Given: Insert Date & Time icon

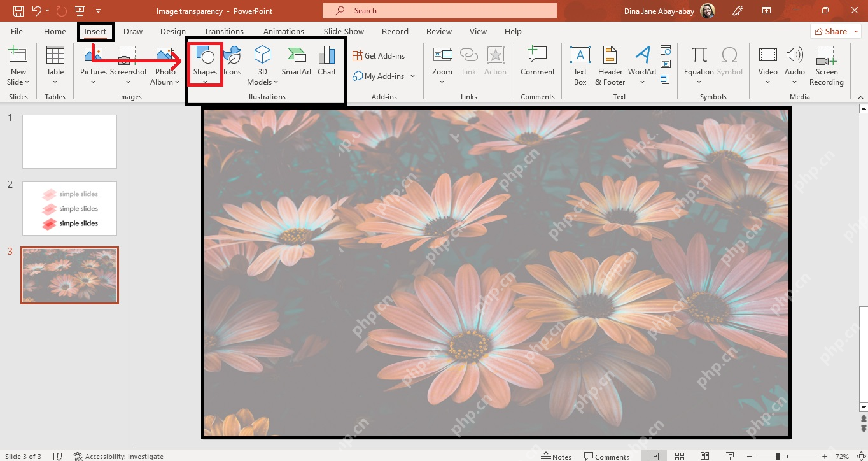Looking at the screenshot, I should (x=666, y=50).
